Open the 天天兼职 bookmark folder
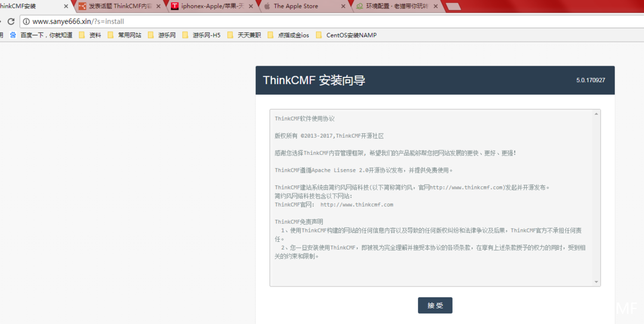The width and height of the screenshot is (644, 324). (x=244, y=35)
